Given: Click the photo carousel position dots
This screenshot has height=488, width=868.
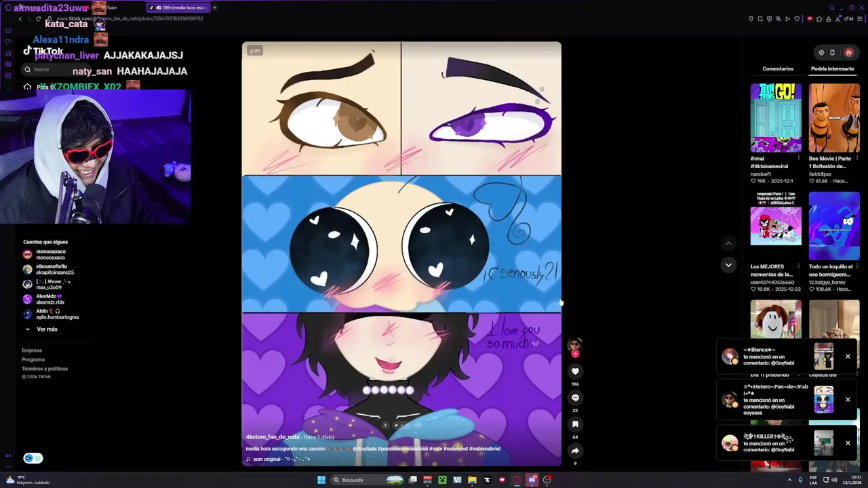Looking at the screenshot, I should 401,426.
